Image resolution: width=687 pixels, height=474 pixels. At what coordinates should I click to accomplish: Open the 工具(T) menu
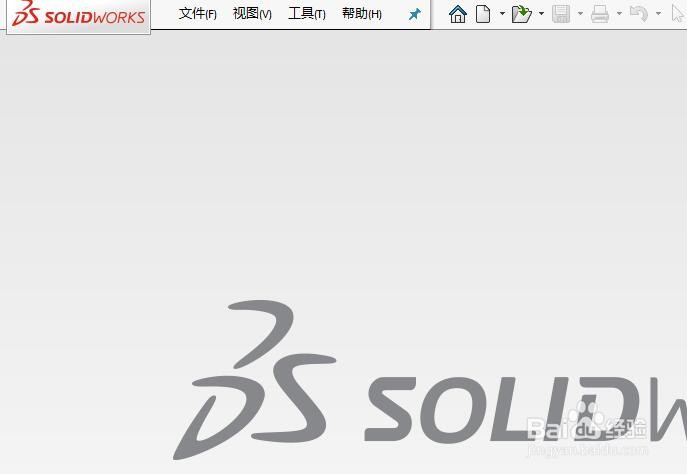307,14
